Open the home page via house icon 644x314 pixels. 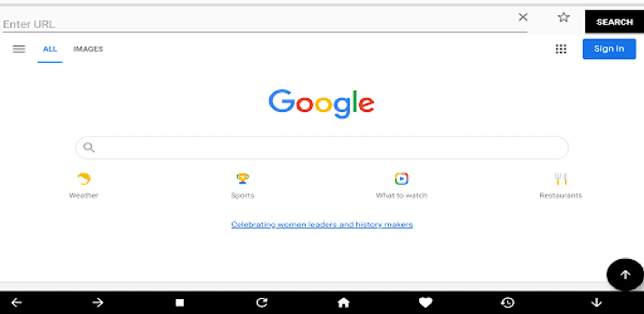pos(343,302)
